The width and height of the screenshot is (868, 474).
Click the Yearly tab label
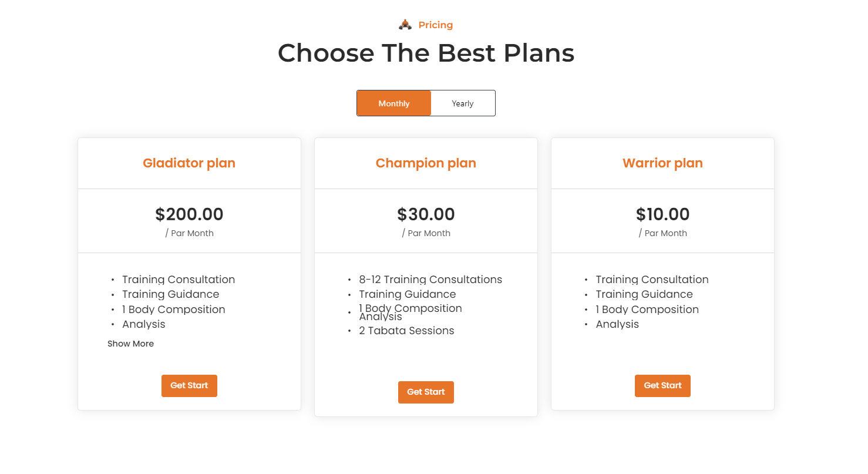463,103
